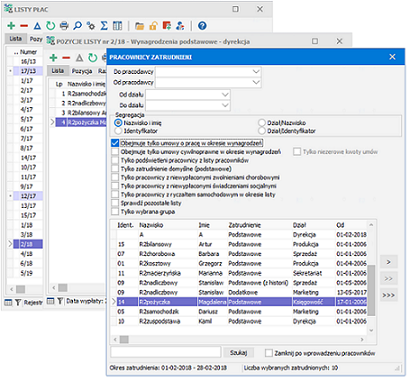
Task: Open the 'Do działu' dropdown
Action: (225, 105)
